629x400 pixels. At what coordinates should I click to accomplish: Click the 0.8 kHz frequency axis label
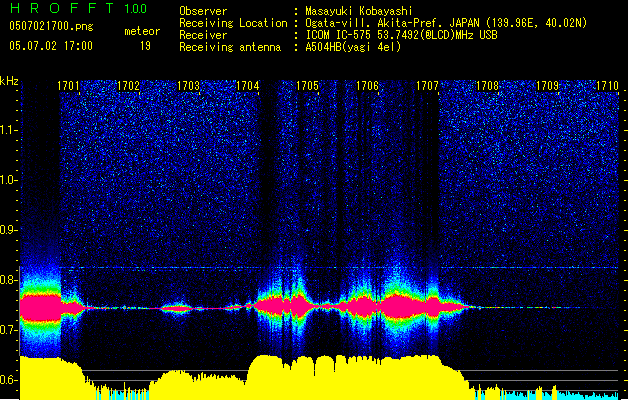click(8, 280)
